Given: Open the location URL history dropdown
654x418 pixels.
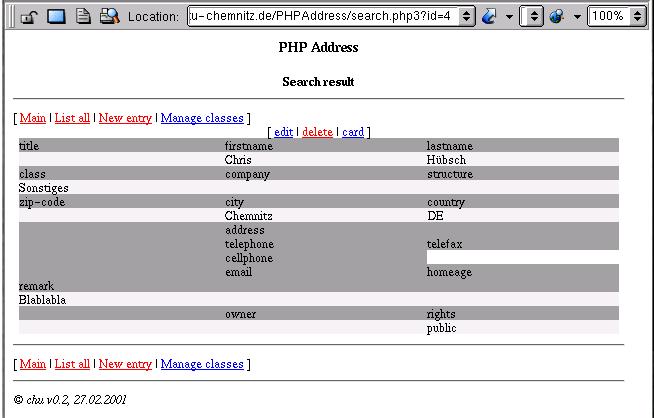Looking at the screenshot, I should click(x=466, y=17).
